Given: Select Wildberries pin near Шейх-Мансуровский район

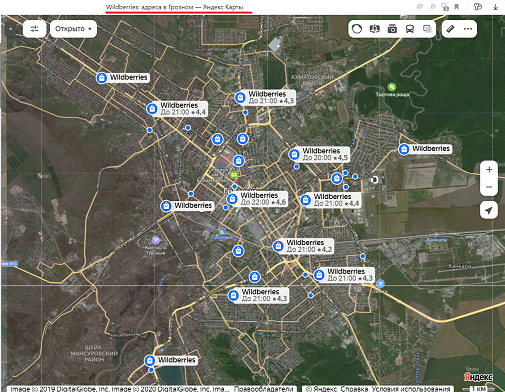Looking at the screenshot, I should (150, 360).
